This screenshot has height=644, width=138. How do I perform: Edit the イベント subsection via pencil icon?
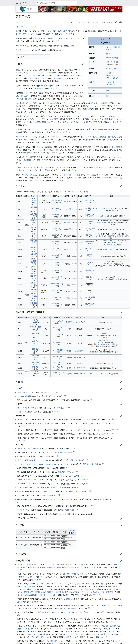[121, 445]
